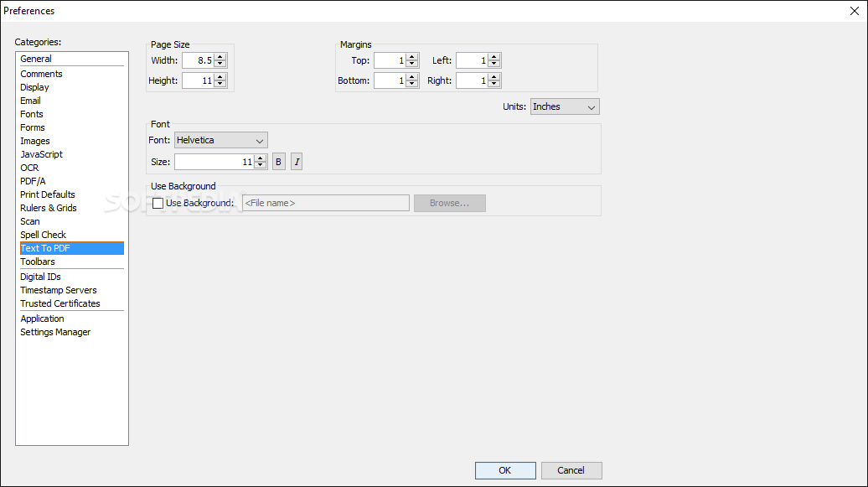Confirm preferences with the OK button
868x487 pixels.
point(505,470)
